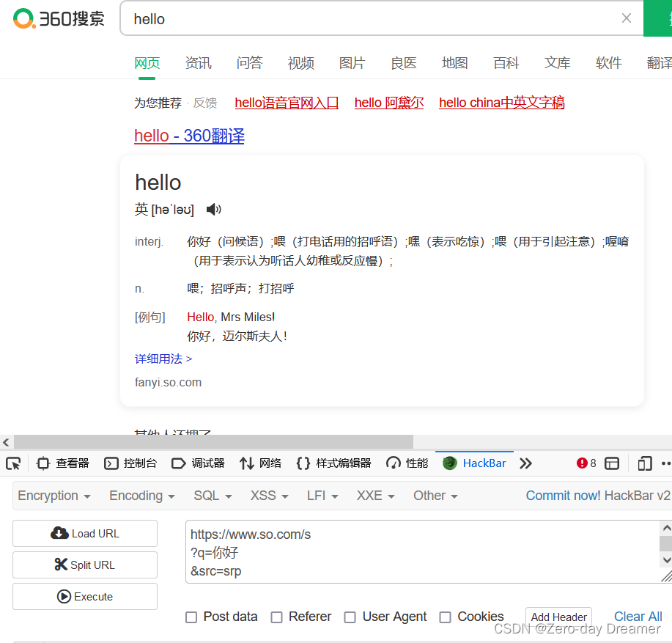Image resolution: width=672 pixels, height=643 pixels.
Task: Click the fanyi.so.com source text
Action: click(168, 383)
